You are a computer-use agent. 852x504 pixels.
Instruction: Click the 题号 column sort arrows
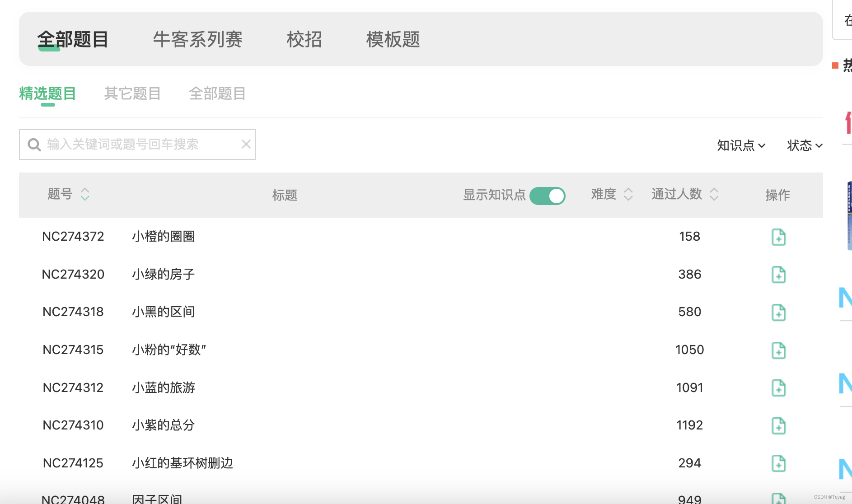pyautogui.click(x=85, y=194)
